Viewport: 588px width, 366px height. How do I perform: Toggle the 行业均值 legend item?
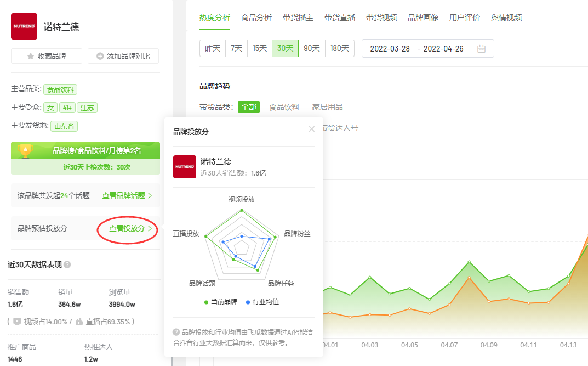[262, 302]
